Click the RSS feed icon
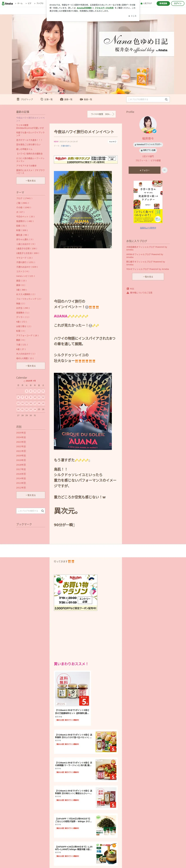The height and width of the screenshot is (868, 186). pos(128,289)
